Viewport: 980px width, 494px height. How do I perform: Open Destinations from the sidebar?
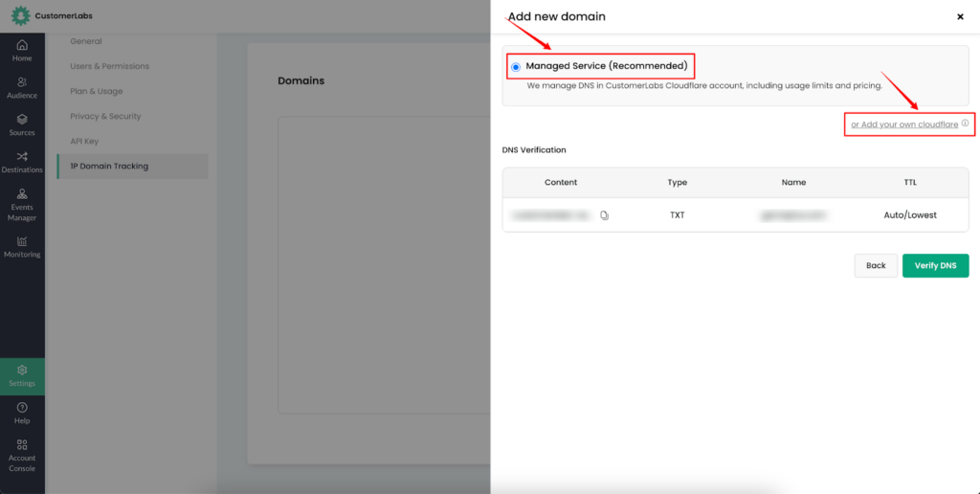coord(22,163)
